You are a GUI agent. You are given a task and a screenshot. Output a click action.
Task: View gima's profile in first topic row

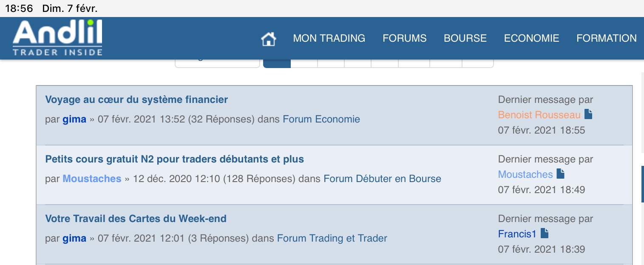[74, 119]
